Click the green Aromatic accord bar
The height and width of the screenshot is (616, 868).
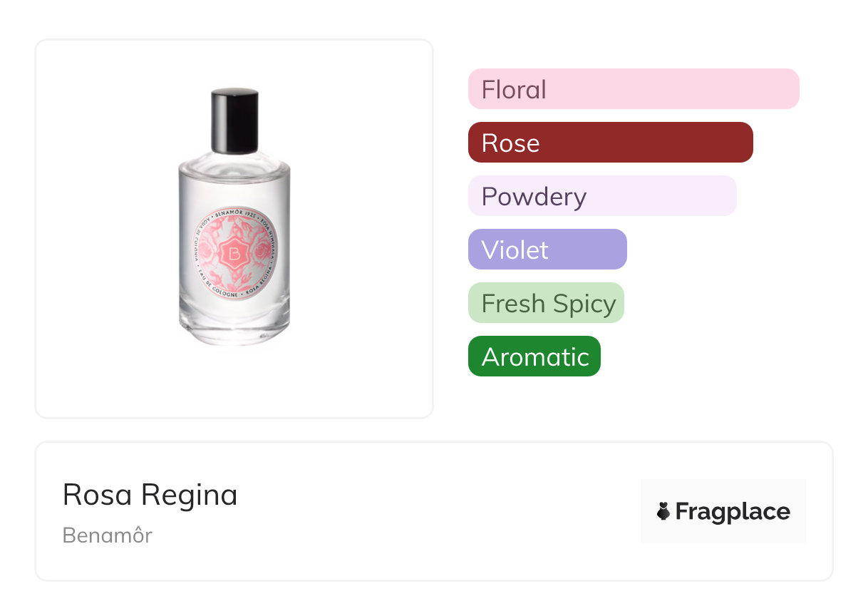534,356
